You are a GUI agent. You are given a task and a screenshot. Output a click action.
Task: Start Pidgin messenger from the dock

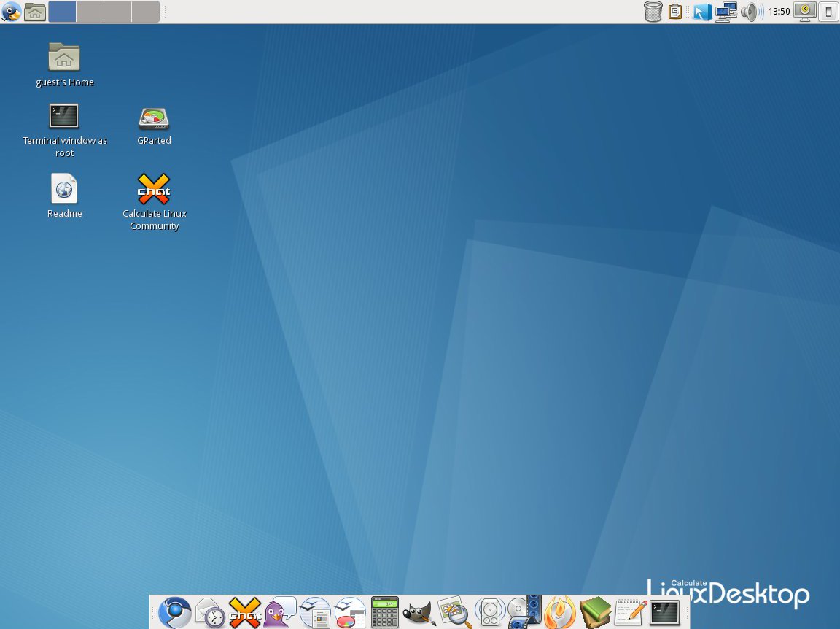280,612
